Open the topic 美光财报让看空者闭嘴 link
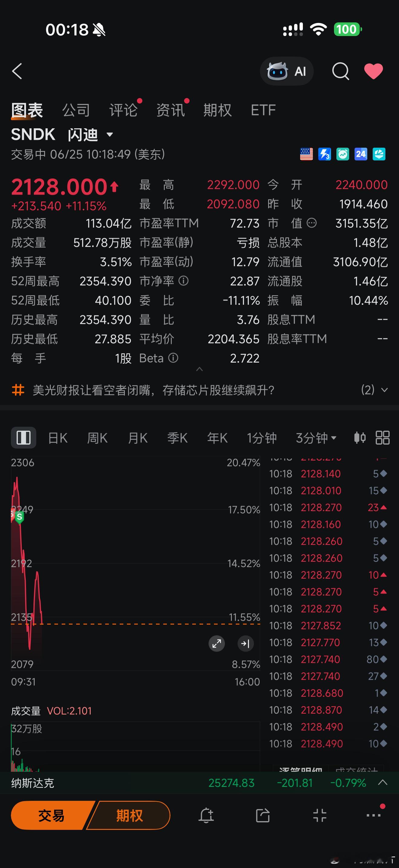Screen dimensions: 399x868 pos(154,390)
